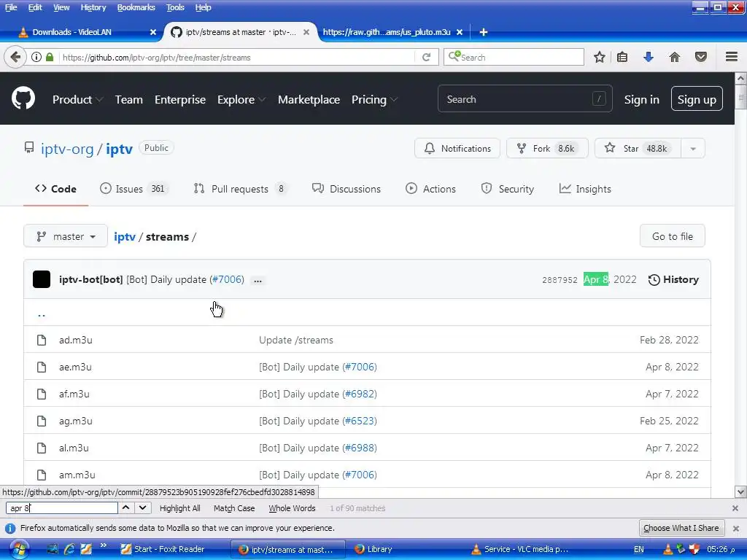Reload the page with the refresh icon
The height and width of the screenshot is (560, 747).
coord(426,57)
